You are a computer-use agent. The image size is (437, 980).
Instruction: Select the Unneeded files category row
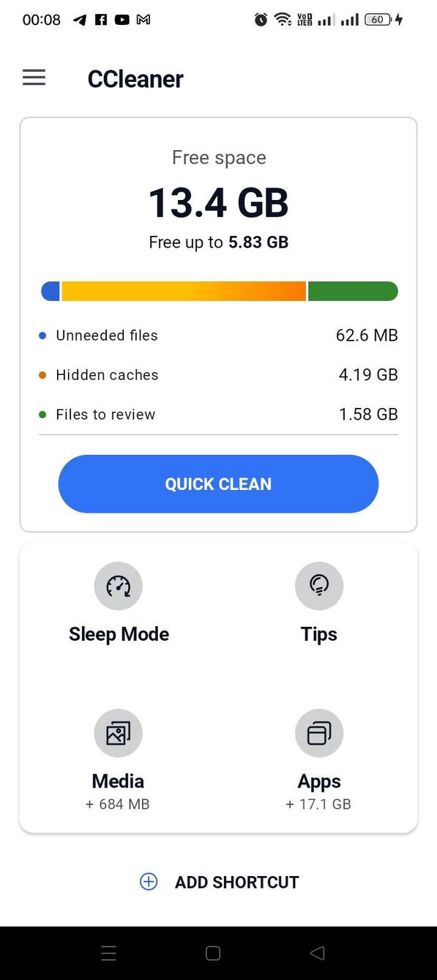218,335
